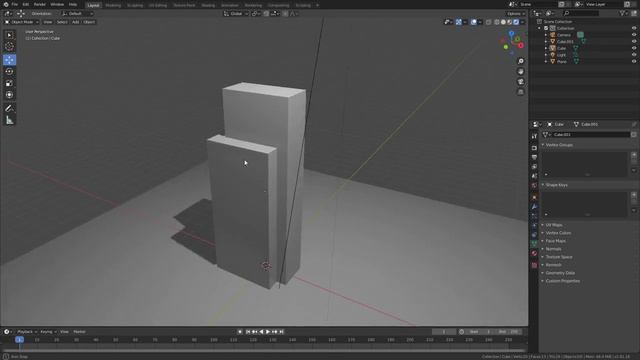
Task: Toggle the camera view icon
Action: point(521,82)
